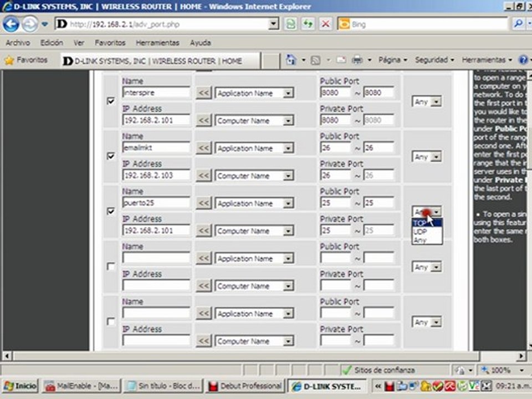
Task: Click << button next to emailmkt Application Name
Action: pyautogui.click(x=203, y=148)
